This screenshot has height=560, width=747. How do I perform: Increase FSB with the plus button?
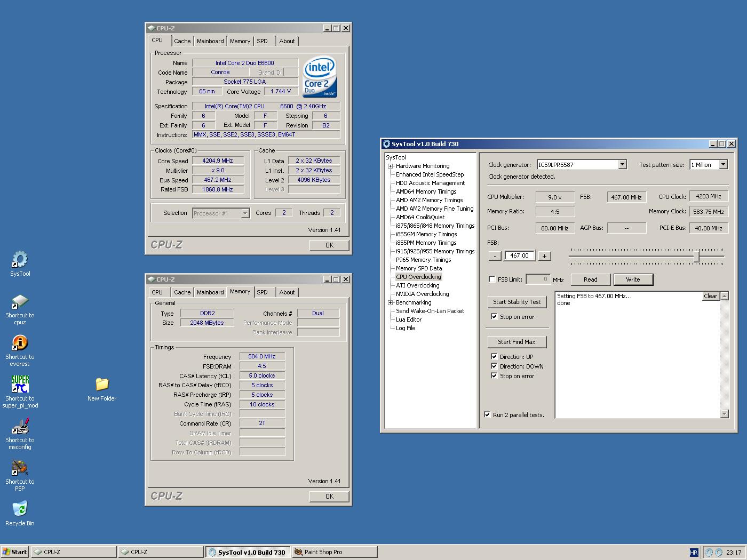544,256
